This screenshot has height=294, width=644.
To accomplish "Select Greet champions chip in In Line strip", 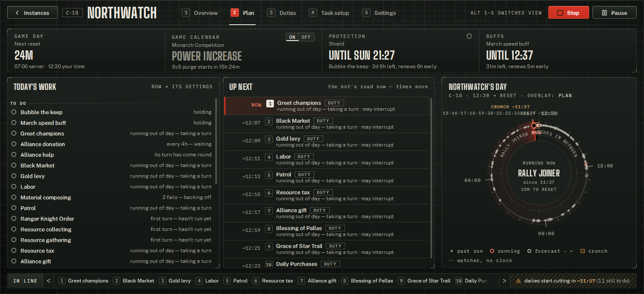I will [x=83, y=281].
